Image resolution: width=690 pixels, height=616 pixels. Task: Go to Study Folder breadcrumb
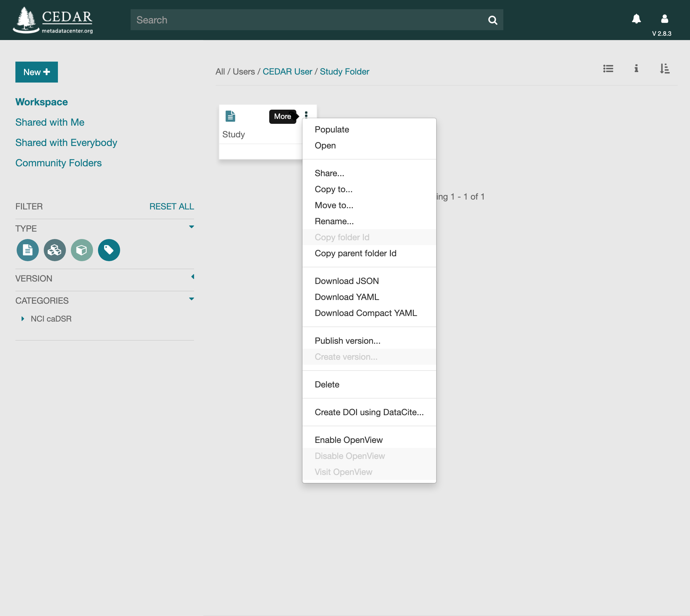344,72
